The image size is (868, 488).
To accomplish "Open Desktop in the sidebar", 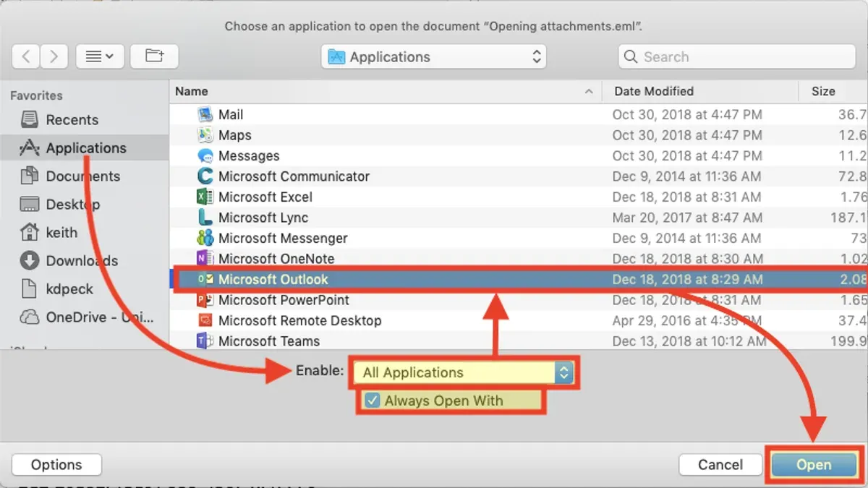I will (73, 205).
